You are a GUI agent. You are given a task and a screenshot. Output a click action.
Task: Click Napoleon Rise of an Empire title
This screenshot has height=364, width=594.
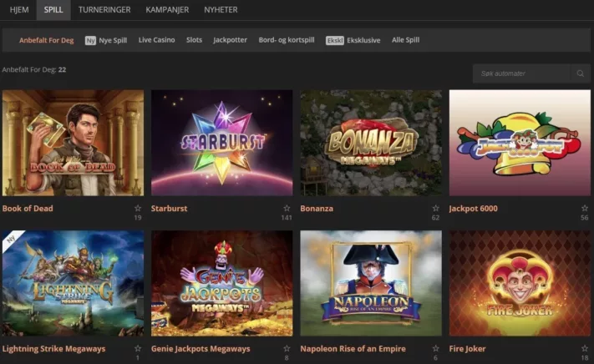click(x=353, y=349)
